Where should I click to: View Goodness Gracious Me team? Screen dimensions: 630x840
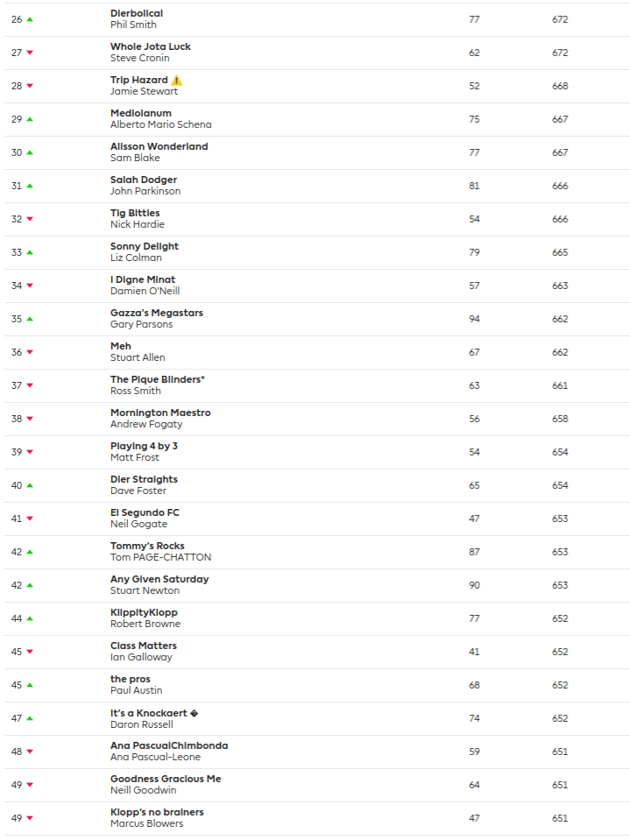tap(166, 779)
